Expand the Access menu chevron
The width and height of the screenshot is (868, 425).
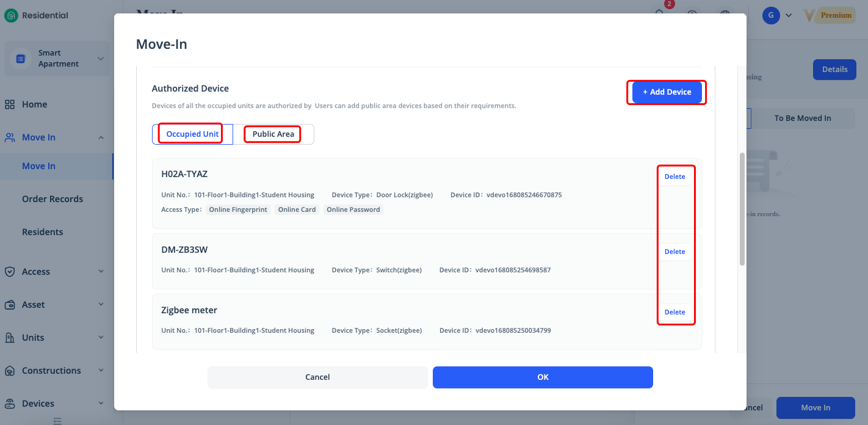[101, 272]
